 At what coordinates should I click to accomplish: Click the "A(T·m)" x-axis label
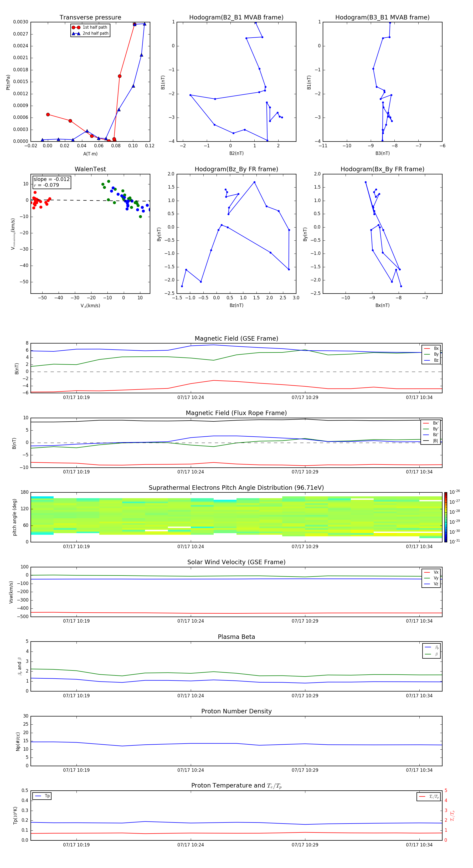[90, 154]
